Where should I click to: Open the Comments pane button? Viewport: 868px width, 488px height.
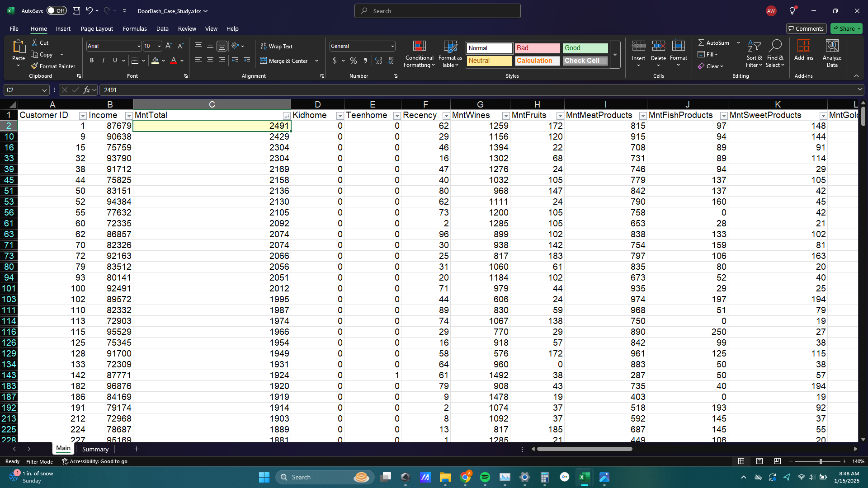coord(806,28)
